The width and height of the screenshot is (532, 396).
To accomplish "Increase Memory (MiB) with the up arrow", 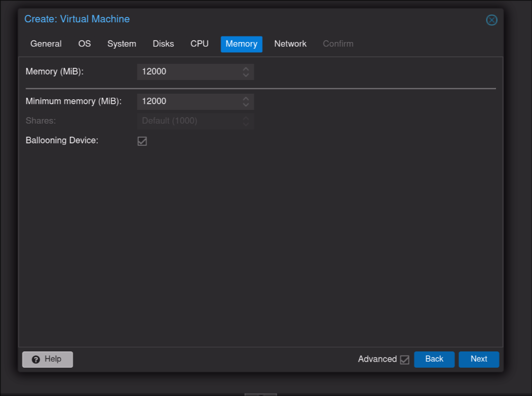I will pos(246,68).
